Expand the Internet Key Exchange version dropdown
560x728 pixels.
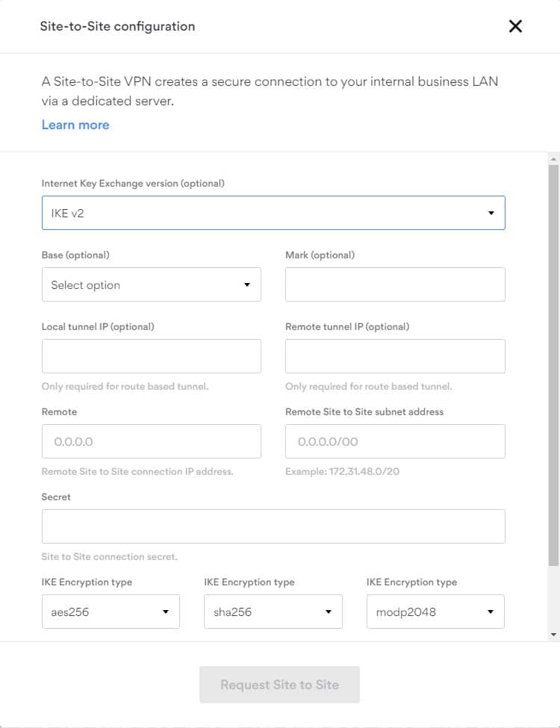click(x=273, y=213)
